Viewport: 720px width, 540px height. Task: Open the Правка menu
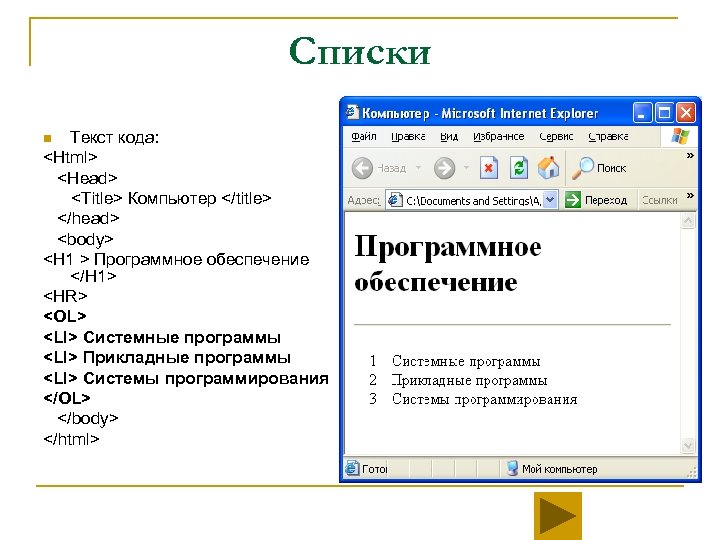(408, 136)
